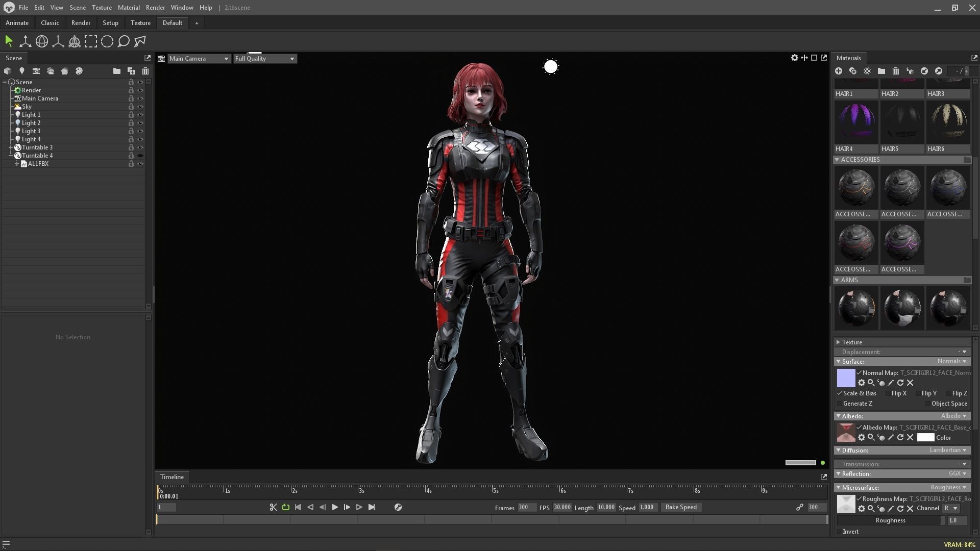Enable the Invert checkbox under Roughness

839,532
